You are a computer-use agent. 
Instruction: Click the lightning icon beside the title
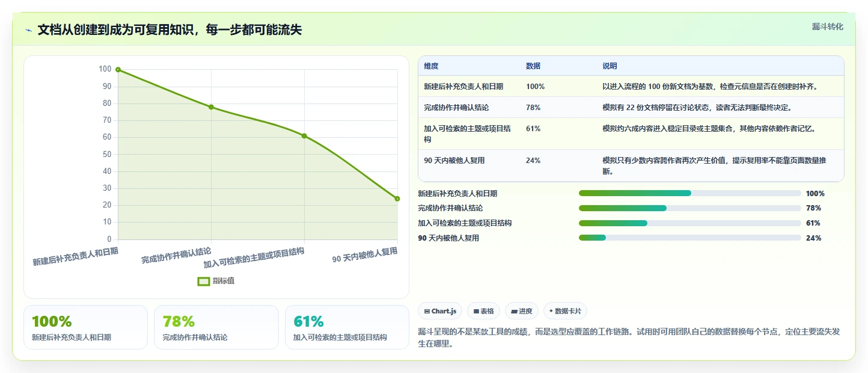point(28,30)
